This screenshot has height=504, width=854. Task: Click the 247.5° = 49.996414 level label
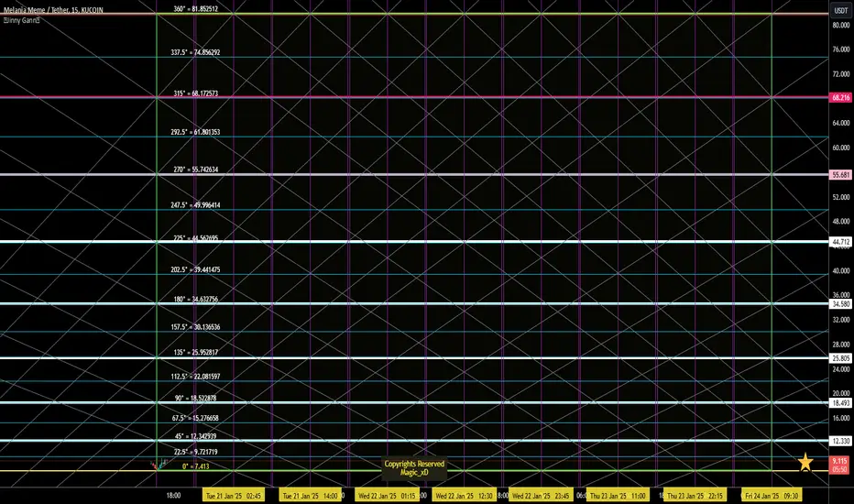click(x=195, y=205)
